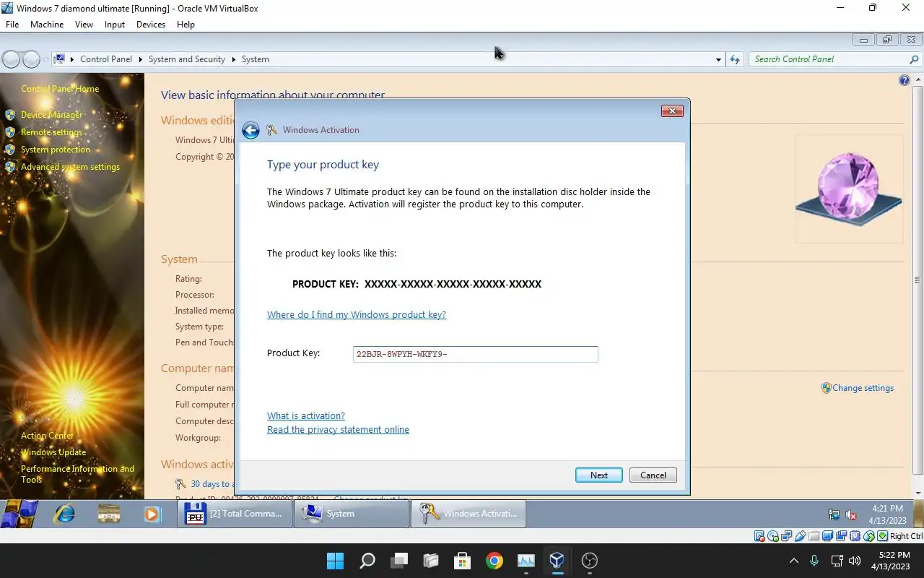Click VirtualBox USB status icon
Viewport: 924px width, 578px height.
[x=801, y=536]
